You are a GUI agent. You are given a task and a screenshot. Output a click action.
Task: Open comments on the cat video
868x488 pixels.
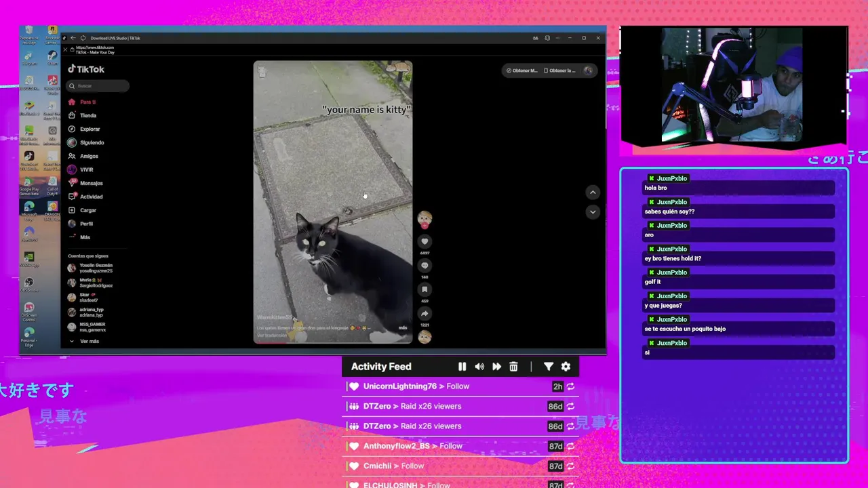(425, 266)
